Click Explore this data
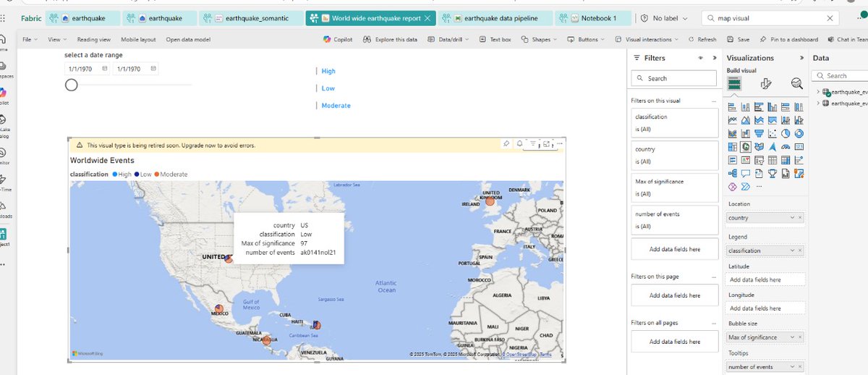 391,40
